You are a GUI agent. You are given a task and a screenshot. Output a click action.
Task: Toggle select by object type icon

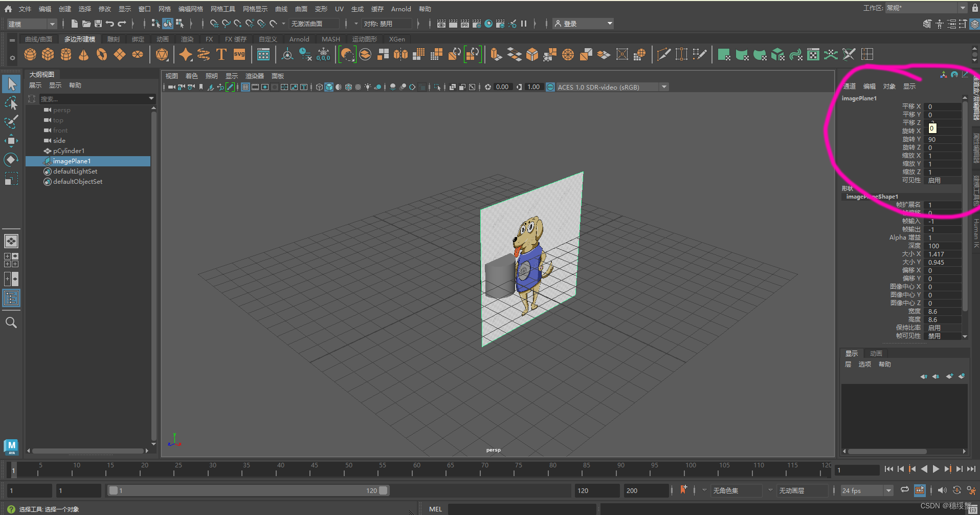click(x=168, y=24)
